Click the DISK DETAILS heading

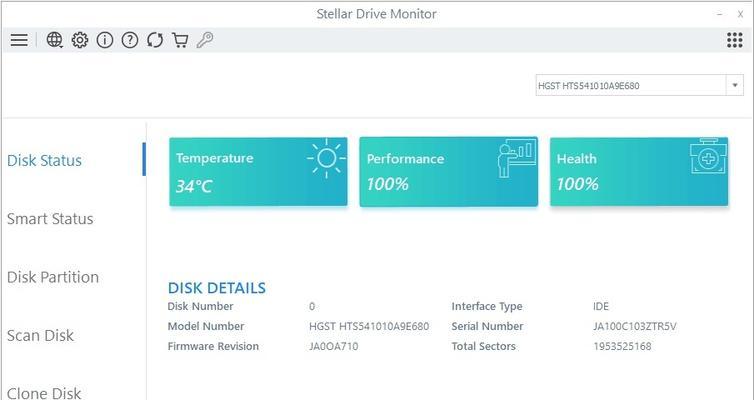point(216,288)
